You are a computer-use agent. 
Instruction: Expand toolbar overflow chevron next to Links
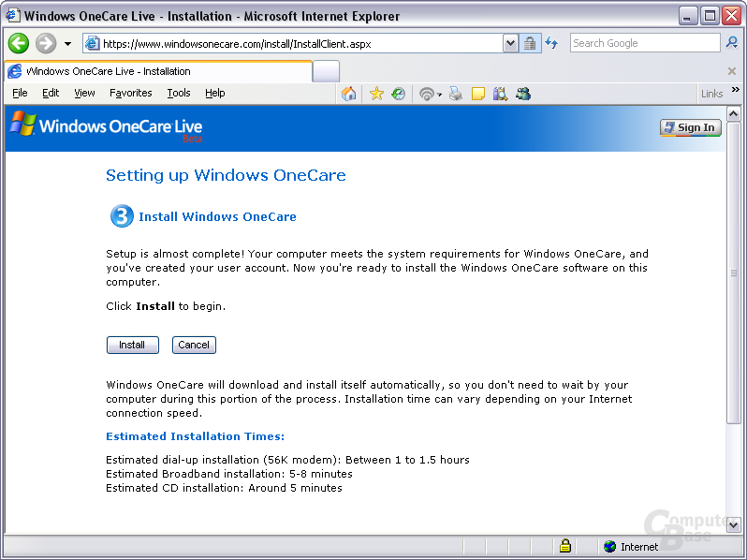click(736, 90)
